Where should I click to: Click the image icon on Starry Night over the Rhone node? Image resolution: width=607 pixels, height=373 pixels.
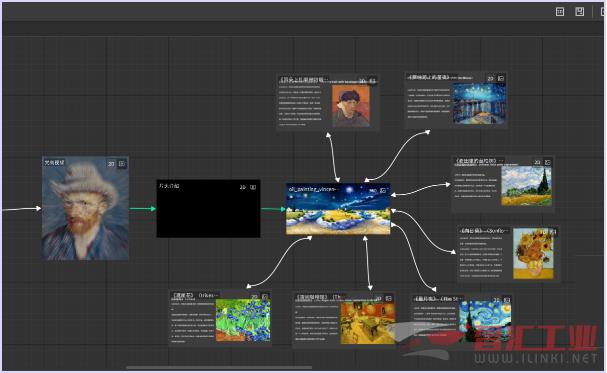501,78
